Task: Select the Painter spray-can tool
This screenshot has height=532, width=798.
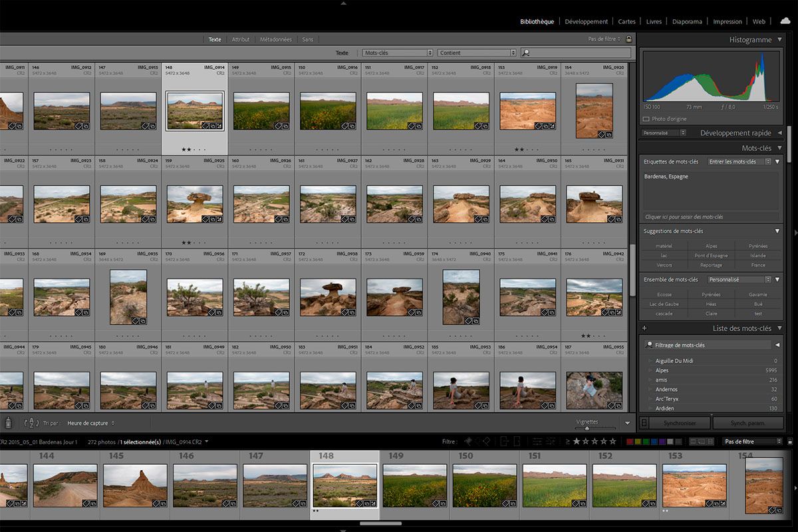Action: point(9,422)
